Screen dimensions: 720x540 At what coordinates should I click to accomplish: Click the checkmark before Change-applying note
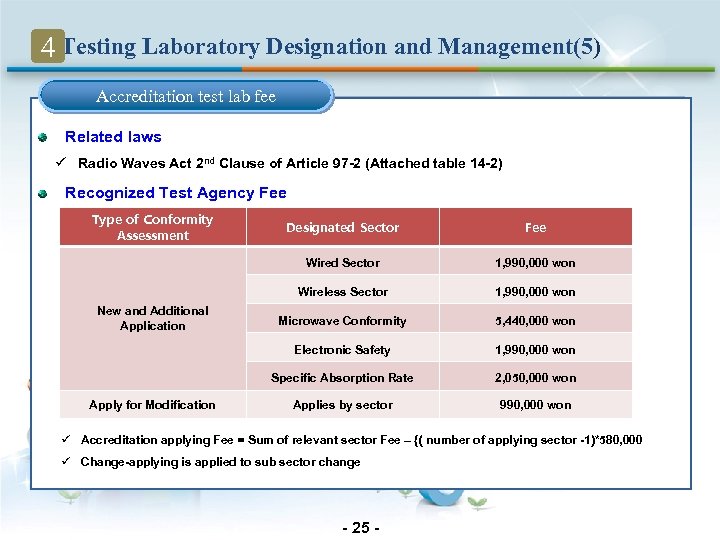66,460
